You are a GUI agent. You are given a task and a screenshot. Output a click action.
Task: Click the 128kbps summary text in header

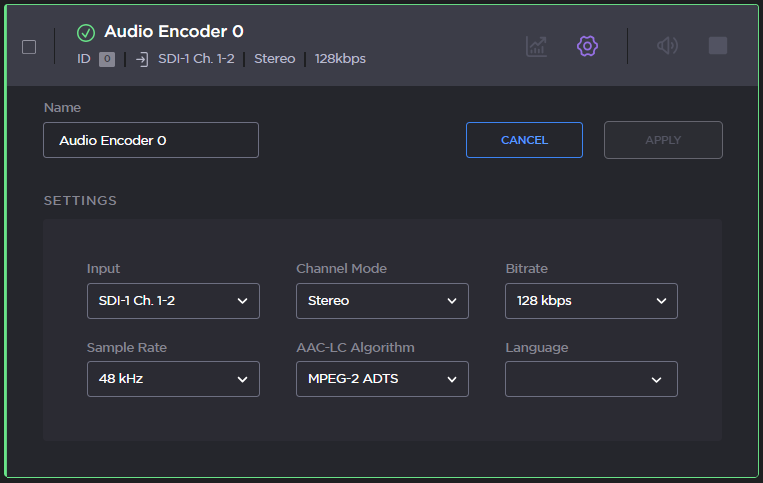(340, 59)
